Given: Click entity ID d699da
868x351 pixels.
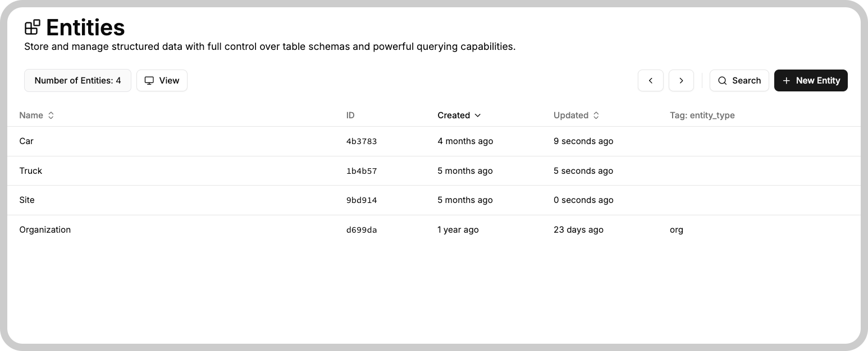Looking at the screenshot, I should (362, 230).
